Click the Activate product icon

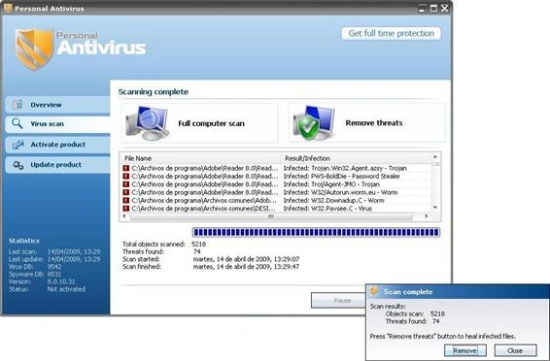[x=18, y=145]
